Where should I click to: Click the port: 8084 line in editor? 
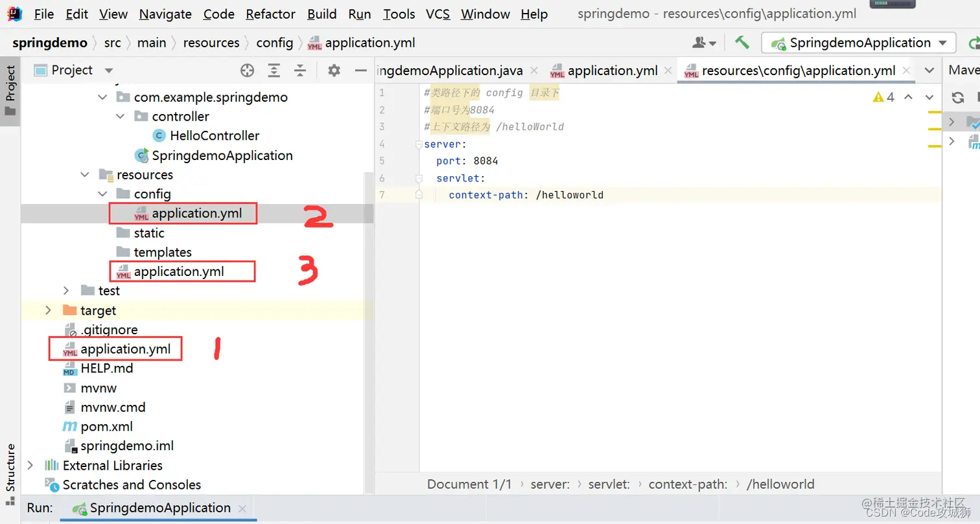pyautogui.click(x=467, y=161)
